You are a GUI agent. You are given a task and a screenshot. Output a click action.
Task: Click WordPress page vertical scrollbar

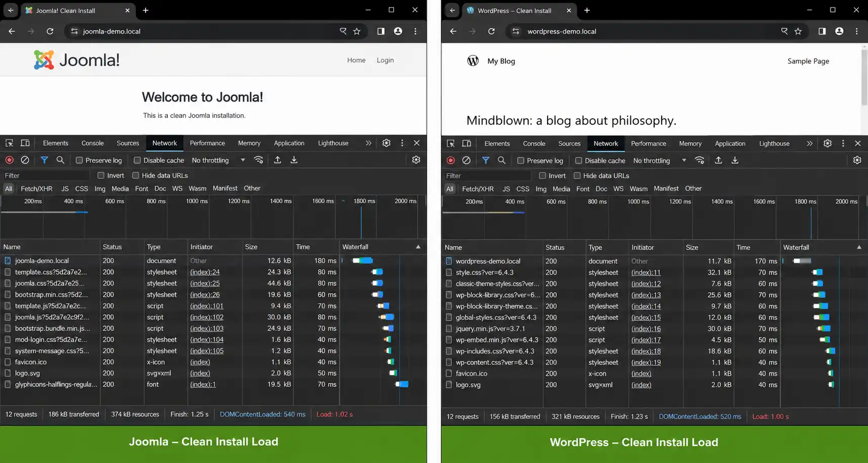[x=864, y=78]
